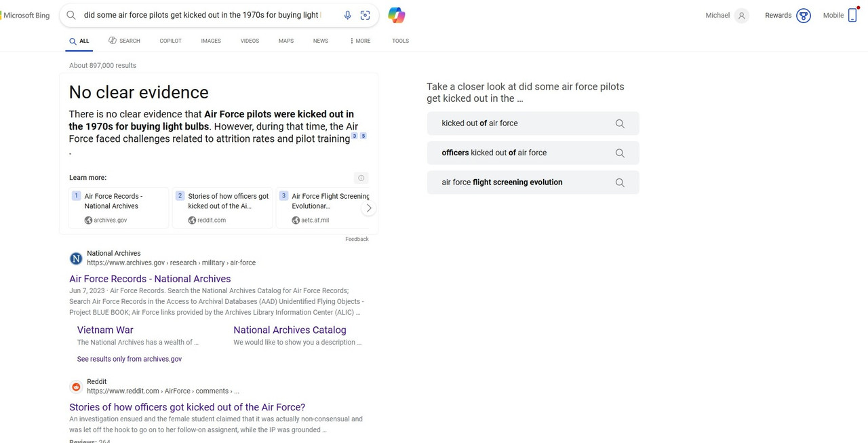Launch the Copilot icon beside search box
The height and width of the screenshot is (443, 868).
tap(397, 15)
